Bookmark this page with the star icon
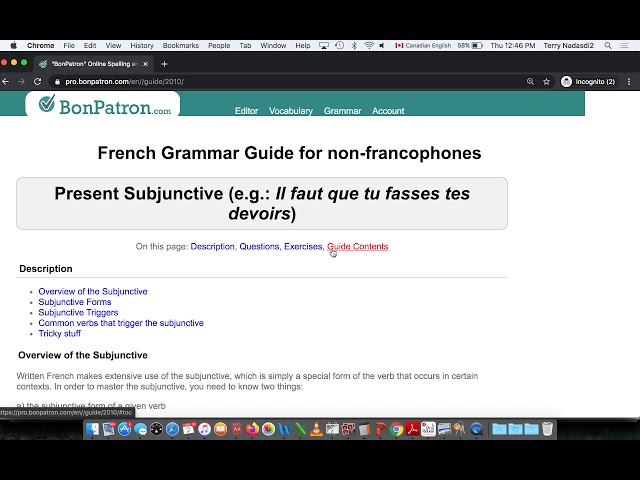This screenshot has height=480, width=640. pyautogui.click(x=547, y=82)
